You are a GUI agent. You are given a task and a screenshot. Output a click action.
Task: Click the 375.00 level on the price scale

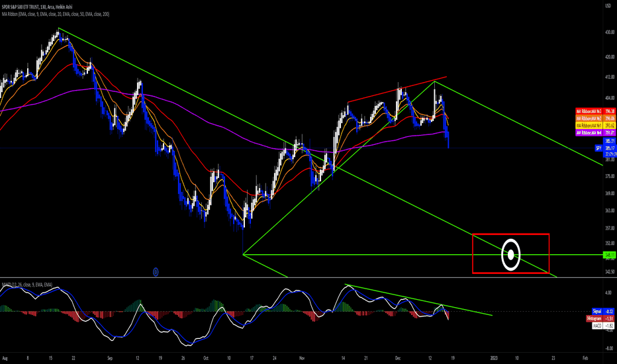click(610, 176)
